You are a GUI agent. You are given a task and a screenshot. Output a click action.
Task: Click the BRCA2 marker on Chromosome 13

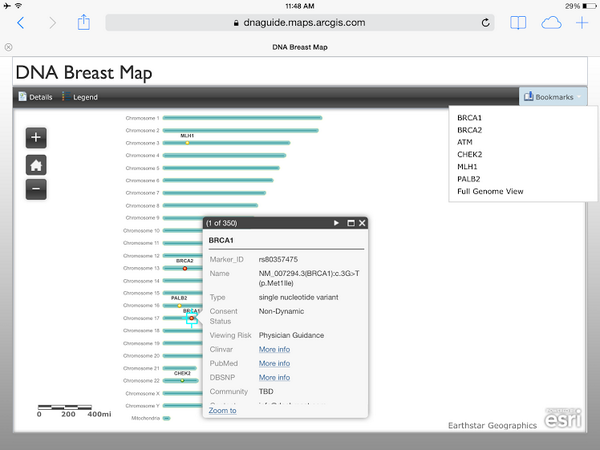185,268
